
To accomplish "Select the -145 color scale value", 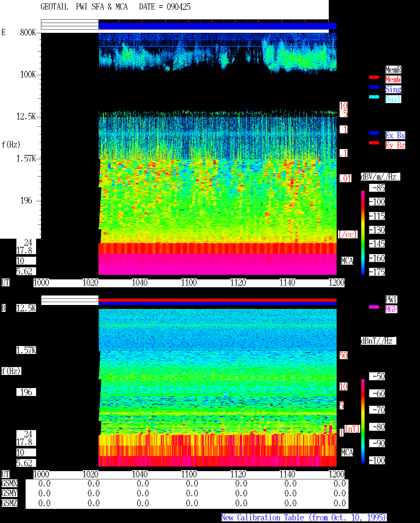I will coord(377,244).
